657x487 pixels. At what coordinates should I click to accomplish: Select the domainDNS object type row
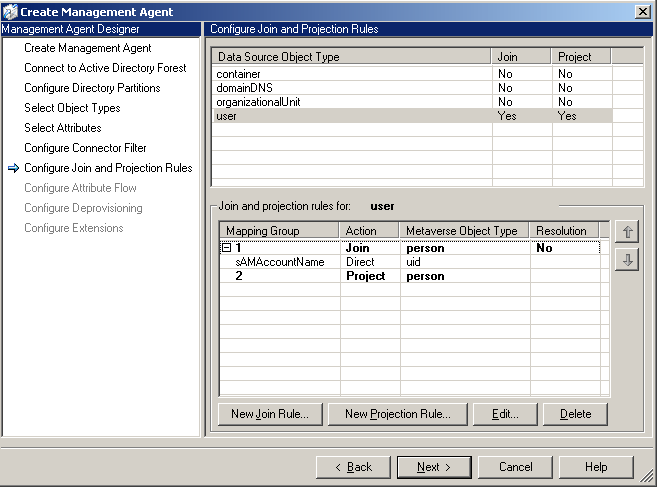tap(412, 88)
